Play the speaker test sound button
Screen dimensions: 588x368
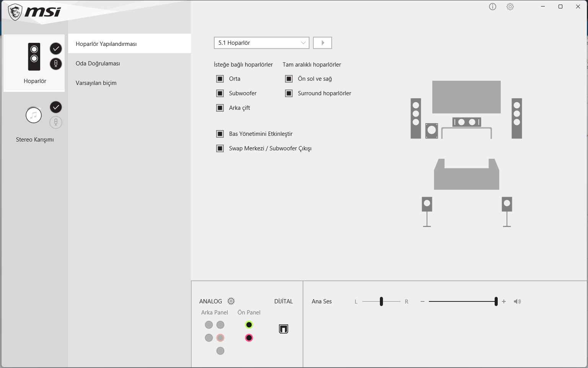click(323, 43)
